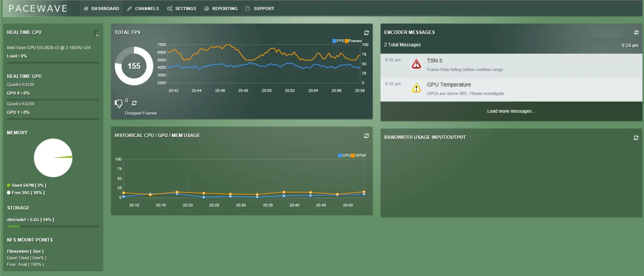Open the GPU Temperature encoder message
This screenshot has width=644, height=276.
[511, 89]
